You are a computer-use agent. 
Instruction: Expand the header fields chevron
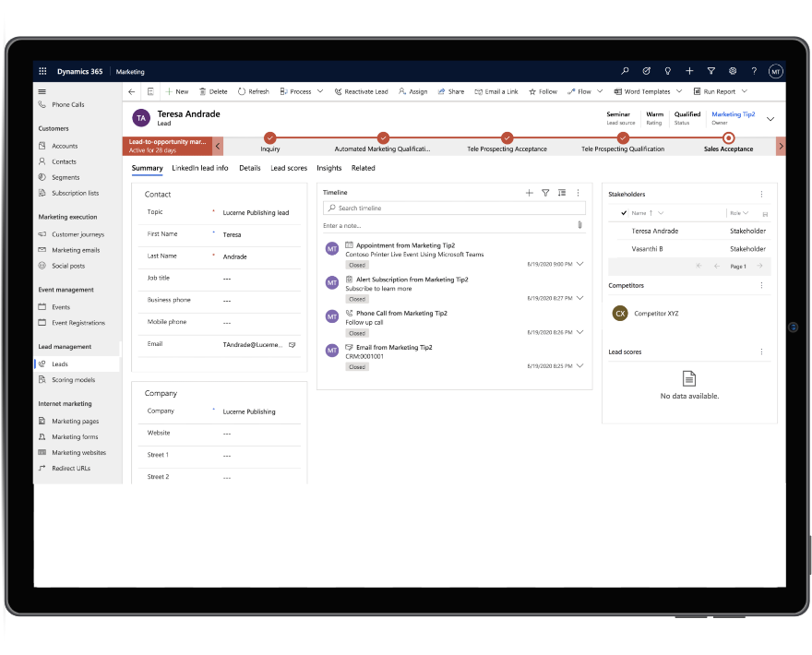click(770, 119)
